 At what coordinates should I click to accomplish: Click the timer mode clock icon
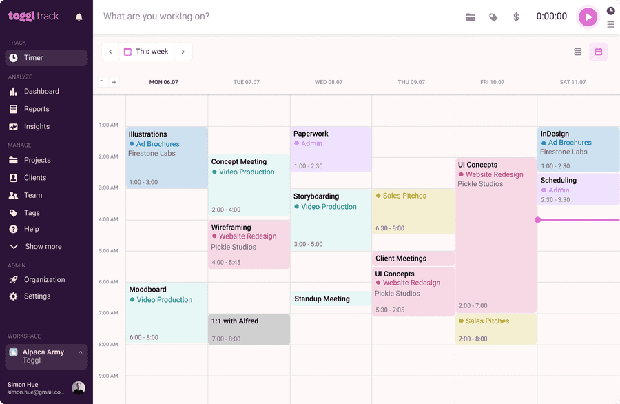coord(611,11)
